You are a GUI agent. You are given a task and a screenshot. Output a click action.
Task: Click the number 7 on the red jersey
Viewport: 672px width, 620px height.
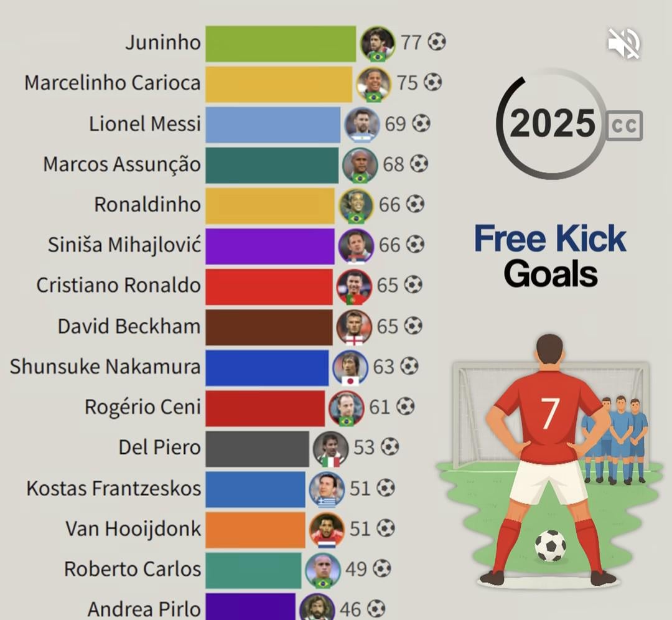tap(549, 413)
